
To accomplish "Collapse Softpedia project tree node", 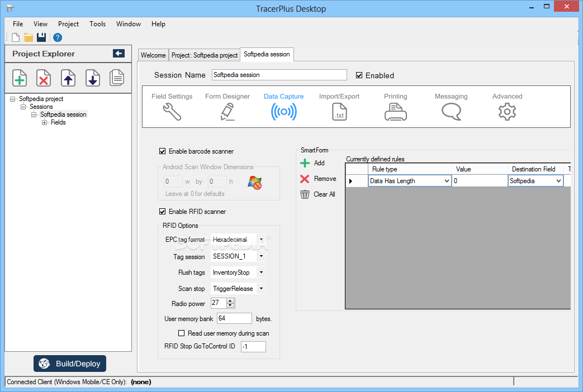I will click(x=13, y=99).
